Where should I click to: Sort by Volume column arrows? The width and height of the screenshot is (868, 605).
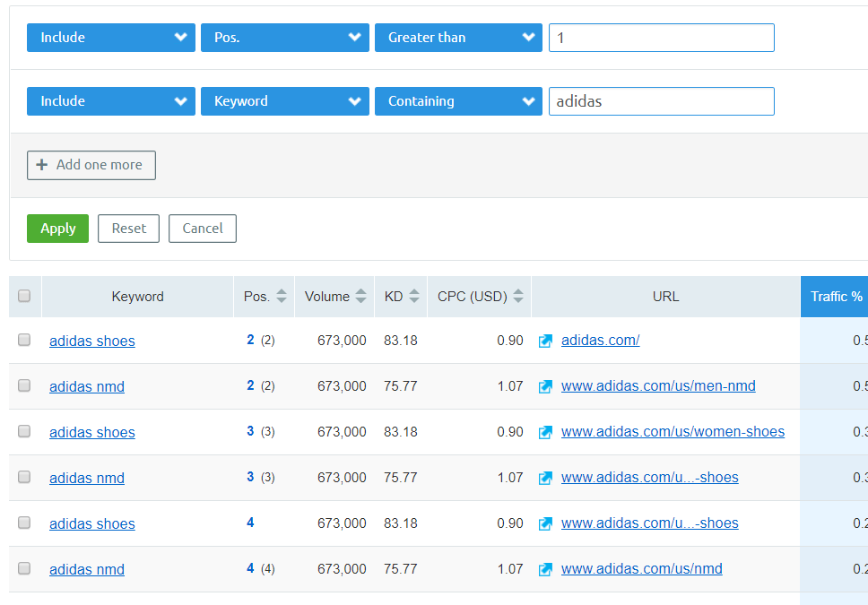pyautogui.click(x=361, y=296)
